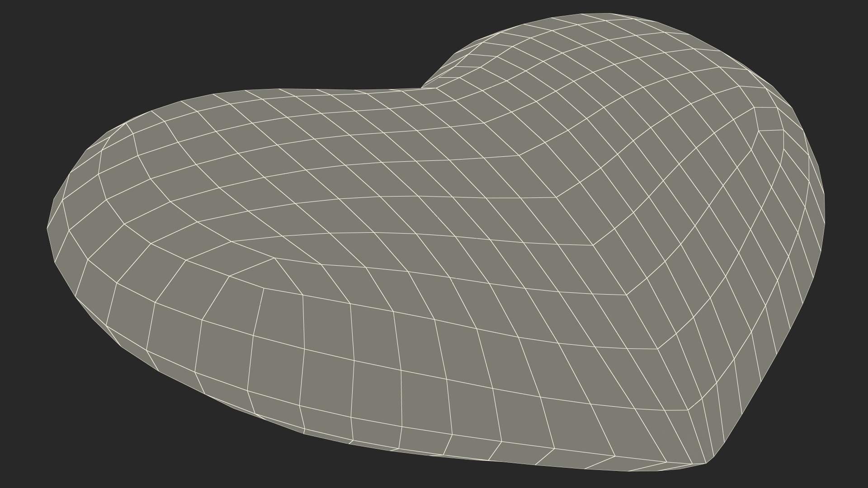Select the small square face at right lobe's corner
Viewport: 868px width, 488px height.
(769, 119)
